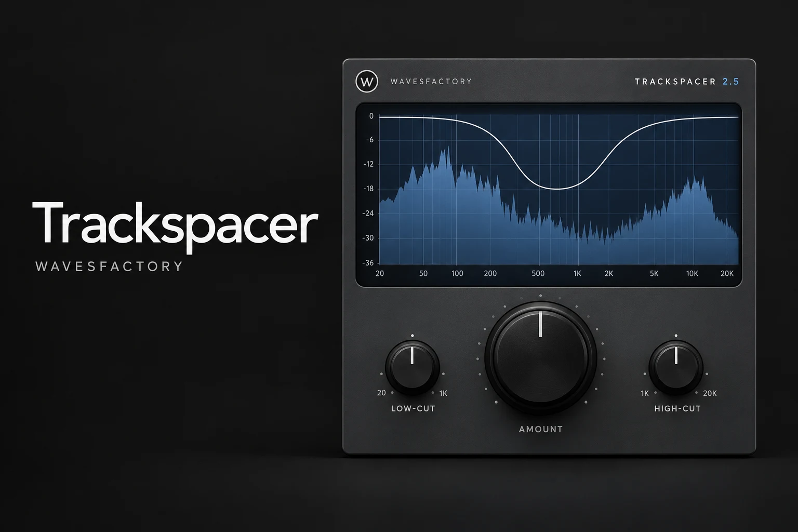
Task: Click the Wavesfactory W logo icon
Action: 367,82
